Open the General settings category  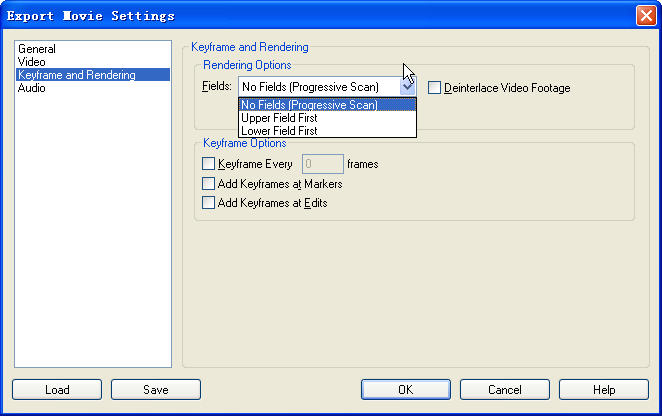click(37, 49)
